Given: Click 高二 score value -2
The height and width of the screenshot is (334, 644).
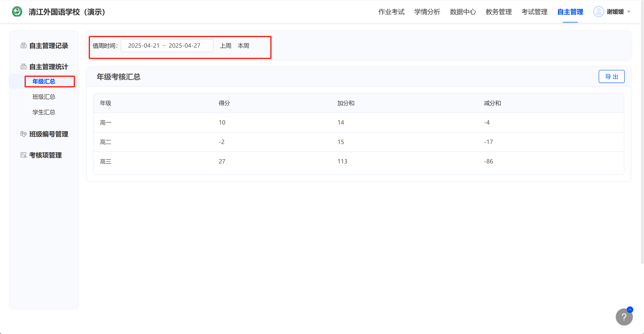Looking at the screenshot, I should coord(222,142).
